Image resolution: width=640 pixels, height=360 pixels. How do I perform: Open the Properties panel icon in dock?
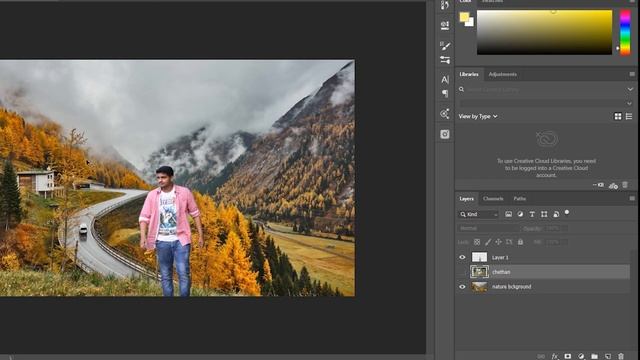point(445,25)
